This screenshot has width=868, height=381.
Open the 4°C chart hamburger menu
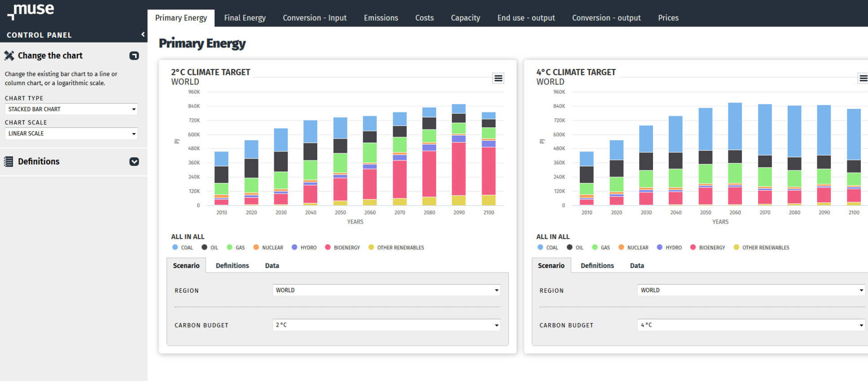pos(863,78)
